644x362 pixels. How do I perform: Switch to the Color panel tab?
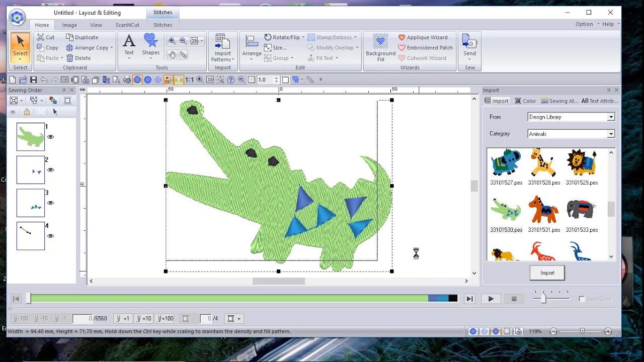(x=525, y=101)
